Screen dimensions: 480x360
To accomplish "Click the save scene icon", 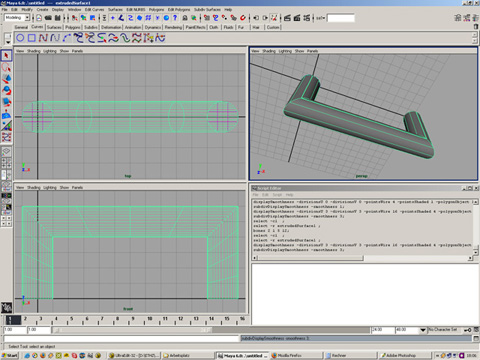I will (57, 18).
